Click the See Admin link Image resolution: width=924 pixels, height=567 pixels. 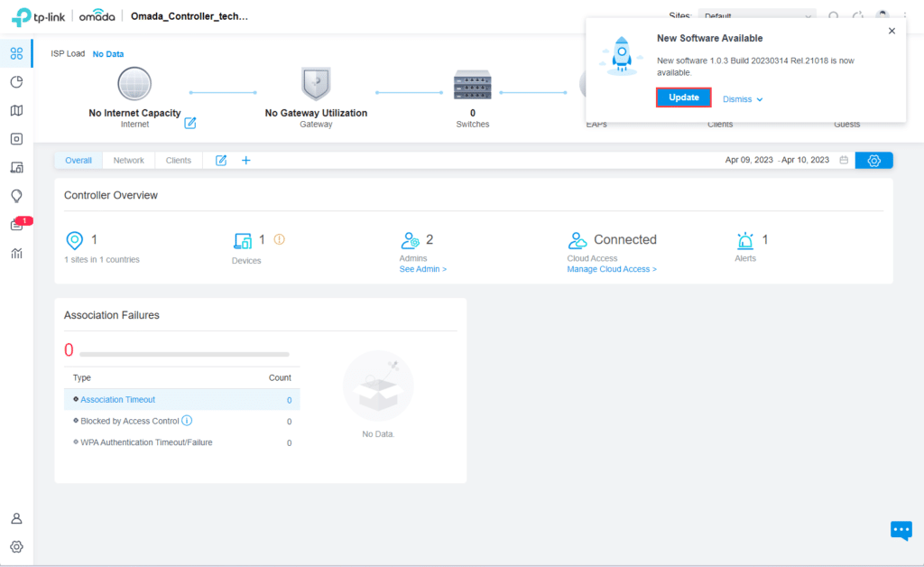click(423, 269)
